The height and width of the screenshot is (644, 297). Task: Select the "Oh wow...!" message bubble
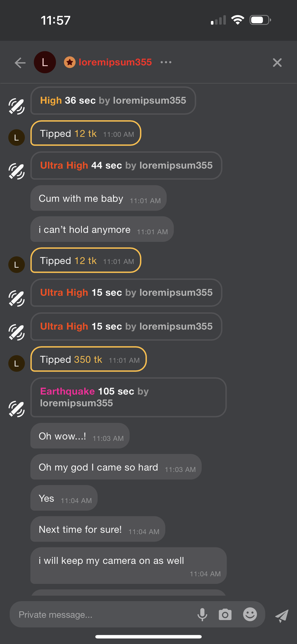80,436
